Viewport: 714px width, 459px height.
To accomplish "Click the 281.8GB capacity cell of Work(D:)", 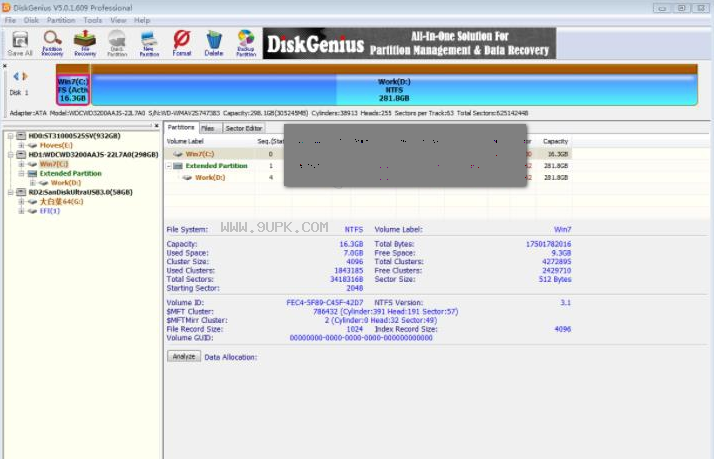I will (x=556, y=178).
